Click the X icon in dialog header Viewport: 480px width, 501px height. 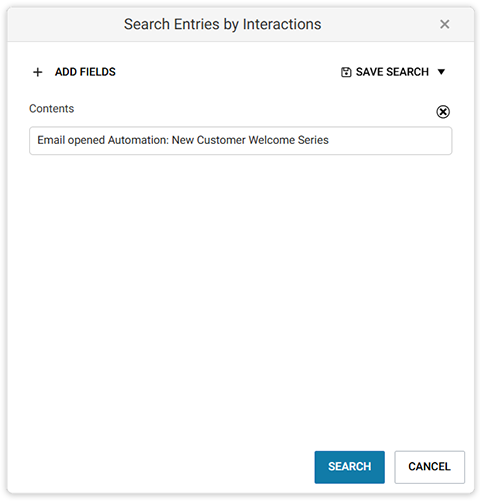(x=444, y=24)
